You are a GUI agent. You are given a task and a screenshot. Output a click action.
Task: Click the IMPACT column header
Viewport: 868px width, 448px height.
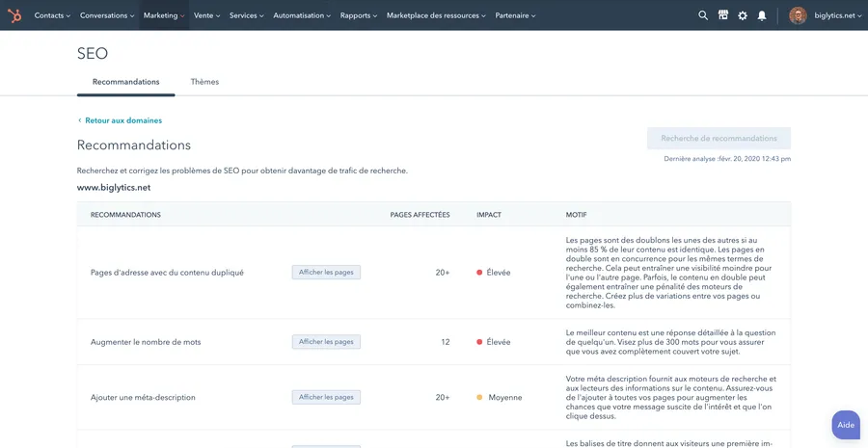[489, 215]
